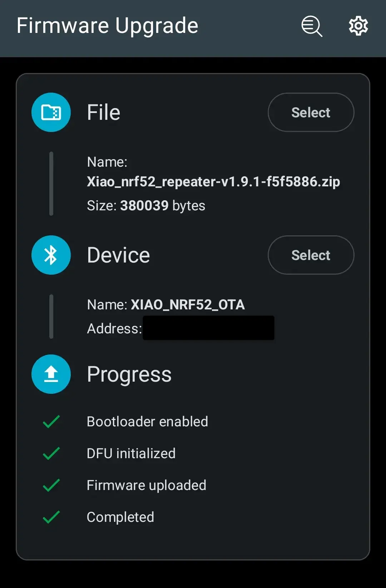Tap the redacted device Address field
The height and width of the screenshot is (588, 386).
(x=208, y=328)
